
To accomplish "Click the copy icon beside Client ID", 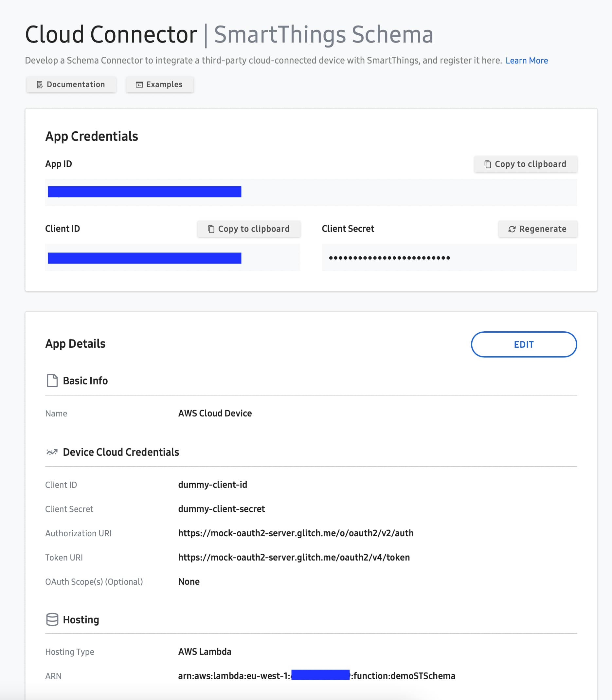I will [x=211, y=229].
